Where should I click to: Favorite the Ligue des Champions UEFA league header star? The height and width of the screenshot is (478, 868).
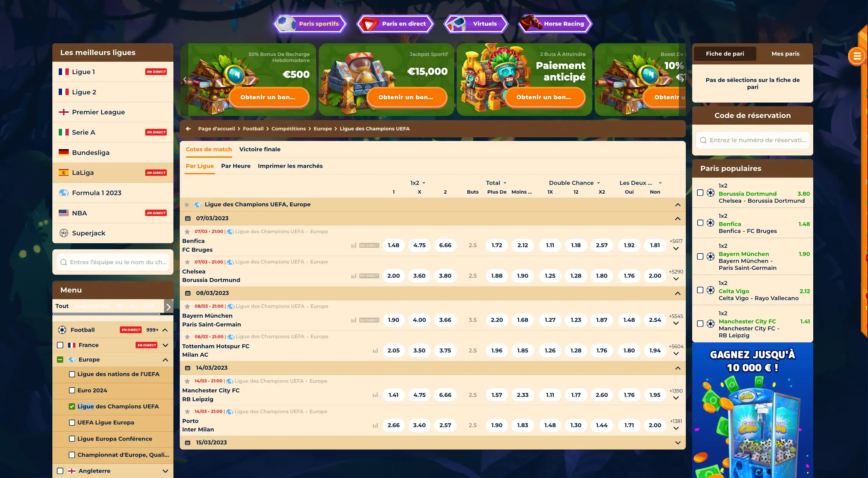pos(187,205)
